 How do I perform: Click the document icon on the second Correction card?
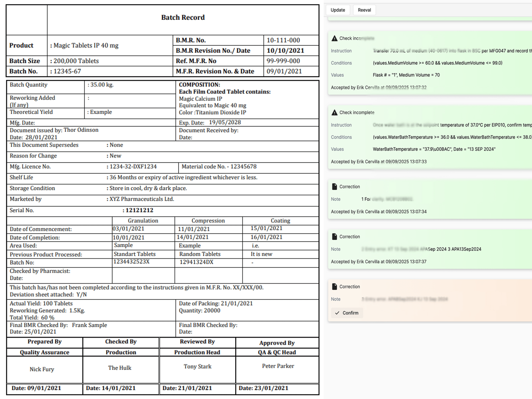coord(334,236)
